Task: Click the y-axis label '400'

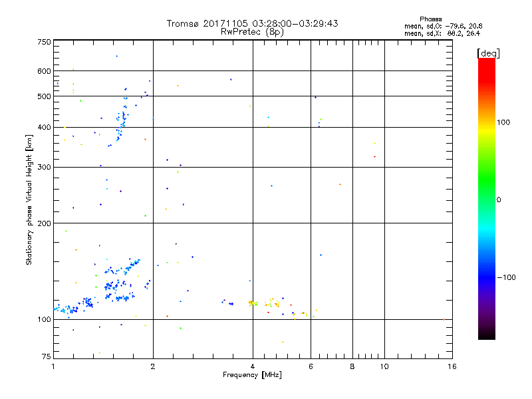Action: pos(44,128)
